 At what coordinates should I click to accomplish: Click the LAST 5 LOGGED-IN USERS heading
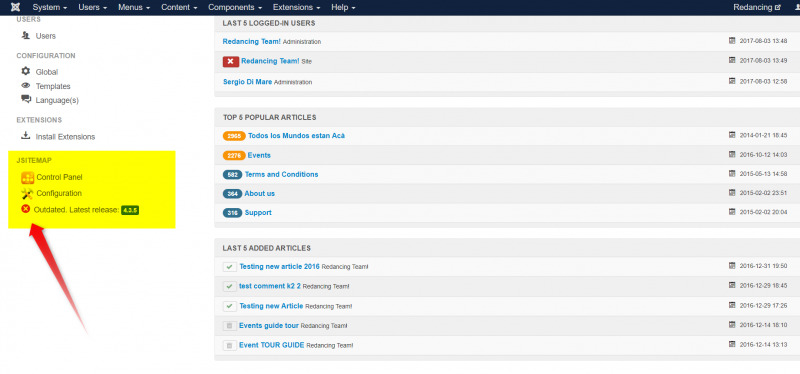coord(269,23)
